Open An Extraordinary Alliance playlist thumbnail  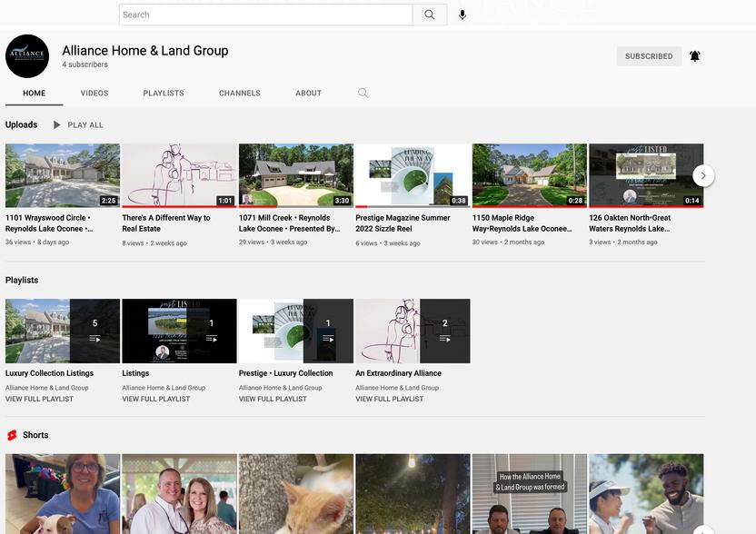coord(413,331)
